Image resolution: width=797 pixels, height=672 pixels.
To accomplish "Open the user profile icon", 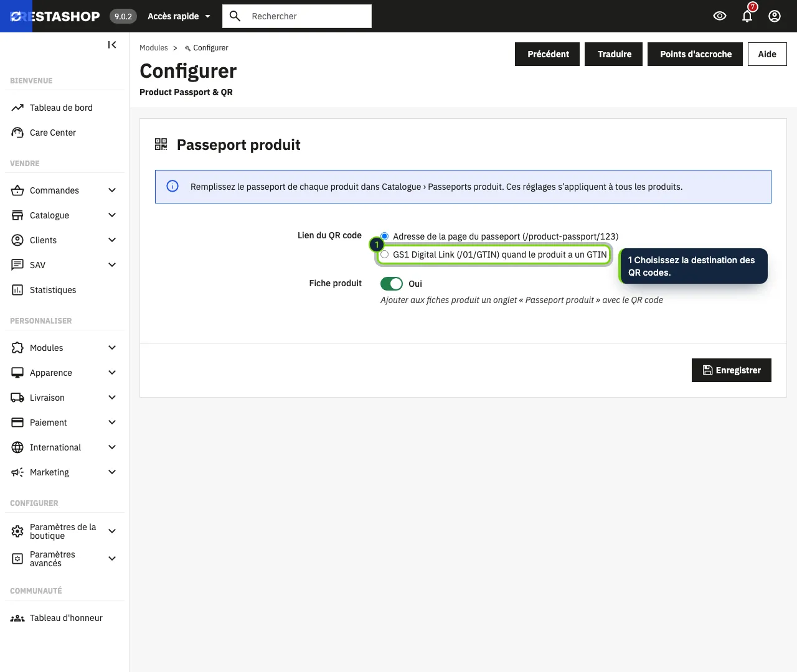I will click(x=775, y=16).
